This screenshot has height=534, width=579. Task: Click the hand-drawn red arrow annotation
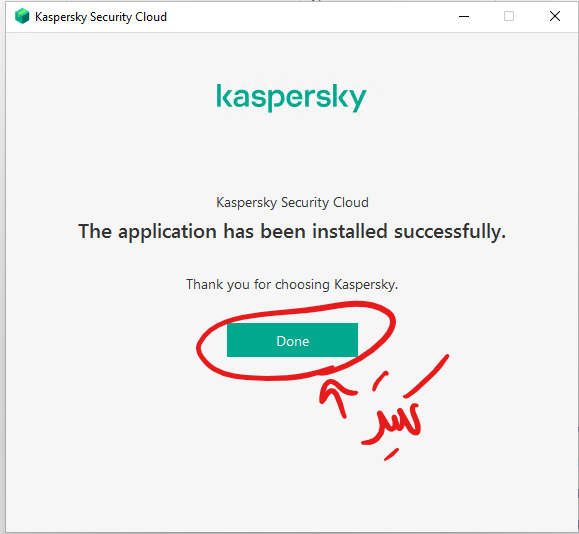(x=336, y=397)
